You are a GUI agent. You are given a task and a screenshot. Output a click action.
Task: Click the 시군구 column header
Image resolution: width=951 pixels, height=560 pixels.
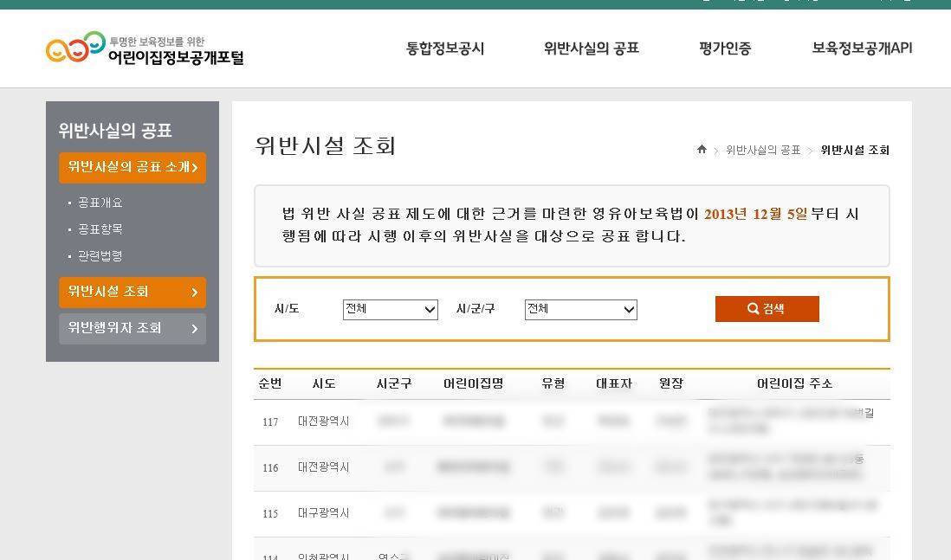(x=393, y=383)
